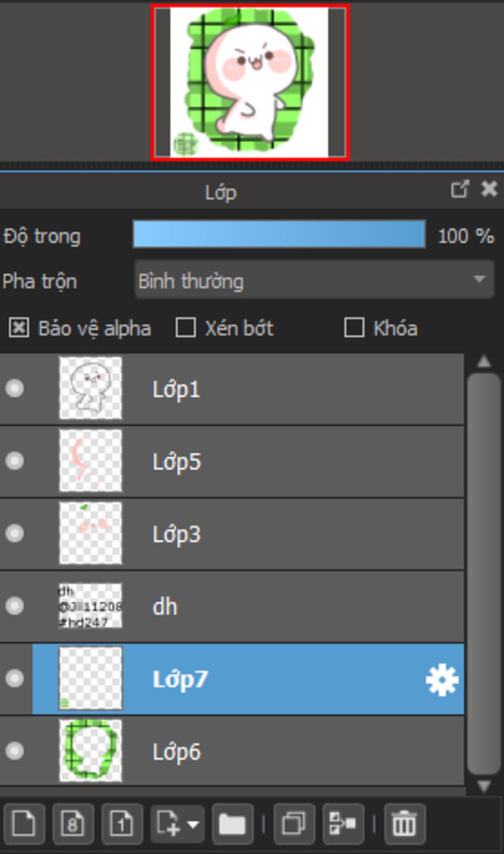Open Lớp7 layer settings gear
The height and width of the screenshot is (854, 504).
coord(441,680)
